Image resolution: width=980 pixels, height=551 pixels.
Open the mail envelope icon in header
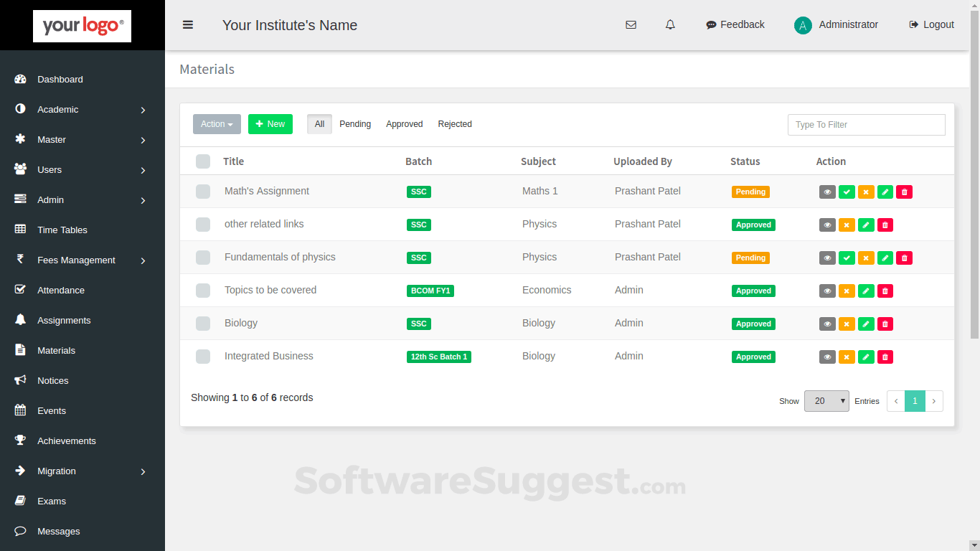point(631,25)
